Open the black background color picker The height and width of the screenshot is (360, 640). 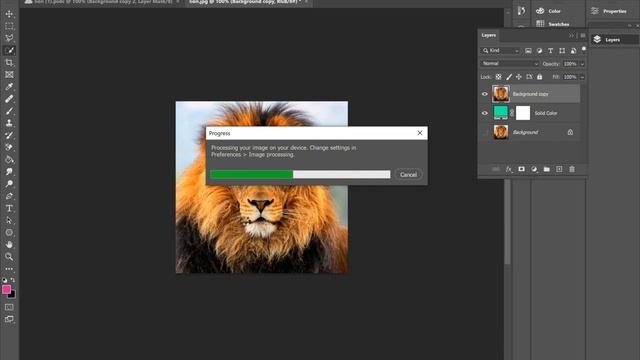click(x=13, y=295)
